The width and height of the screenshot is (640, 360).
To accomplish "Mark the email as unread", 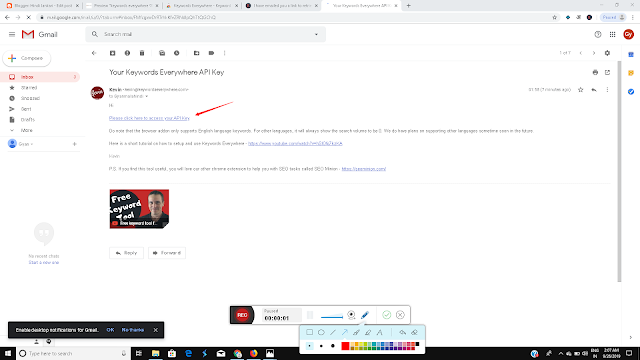I will (x=162, y=53).
